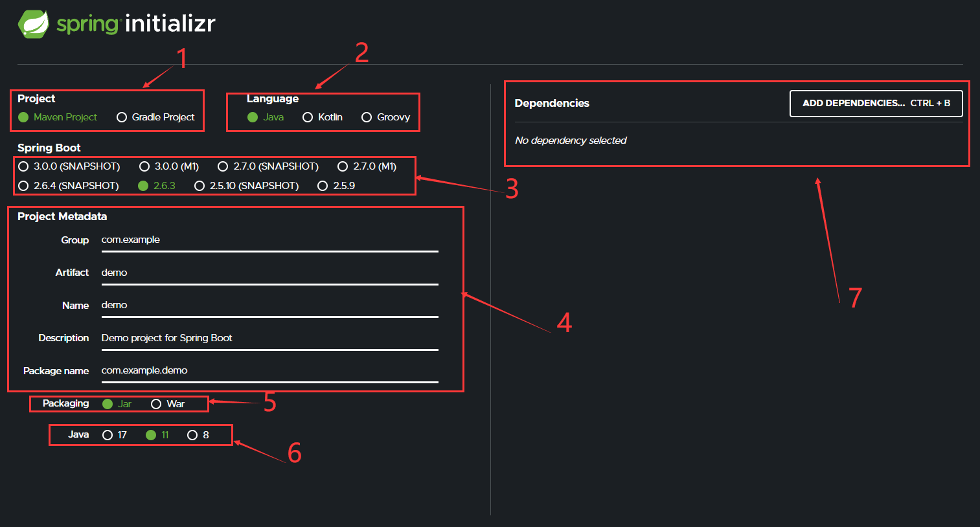Viewport: 980px width, 527px height.
Task: Select Spring Boot version 2.6.3
Action: (x=157, y=186)
